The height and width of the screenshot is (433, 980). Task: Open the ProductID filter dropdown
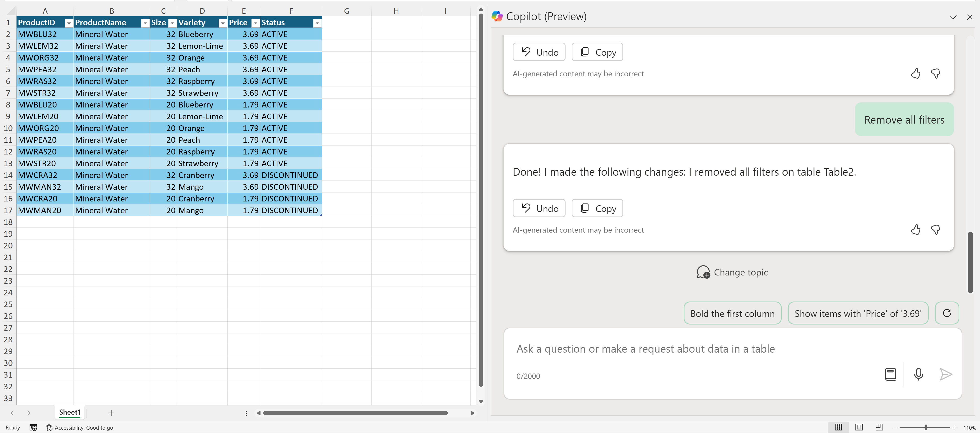[x=68, y=23]
